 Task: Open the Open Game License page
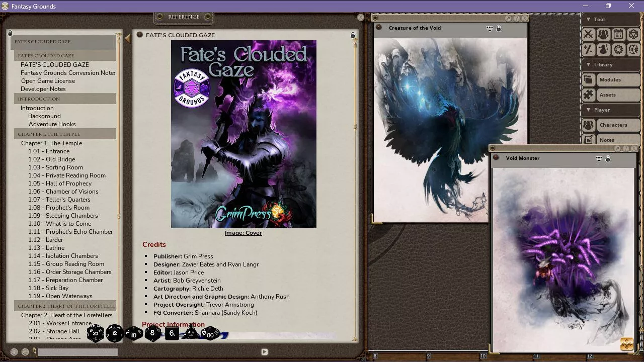pos(48,81)
